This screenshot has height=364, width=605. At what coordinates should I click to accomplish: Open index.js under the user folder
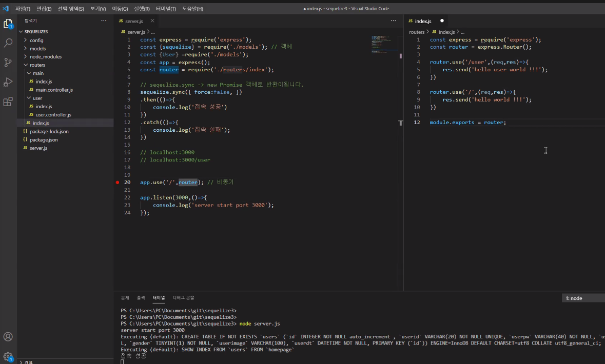click(44, 107)
